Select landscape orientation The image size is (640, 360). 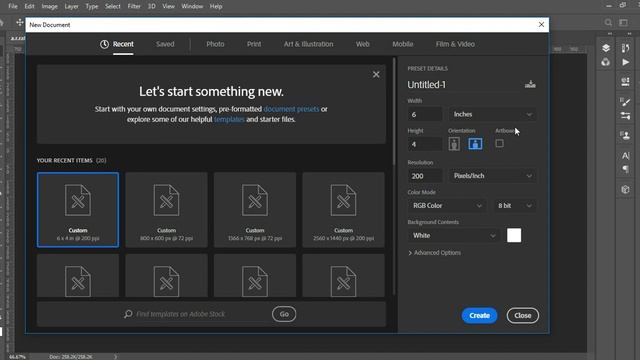click(475, 144)
